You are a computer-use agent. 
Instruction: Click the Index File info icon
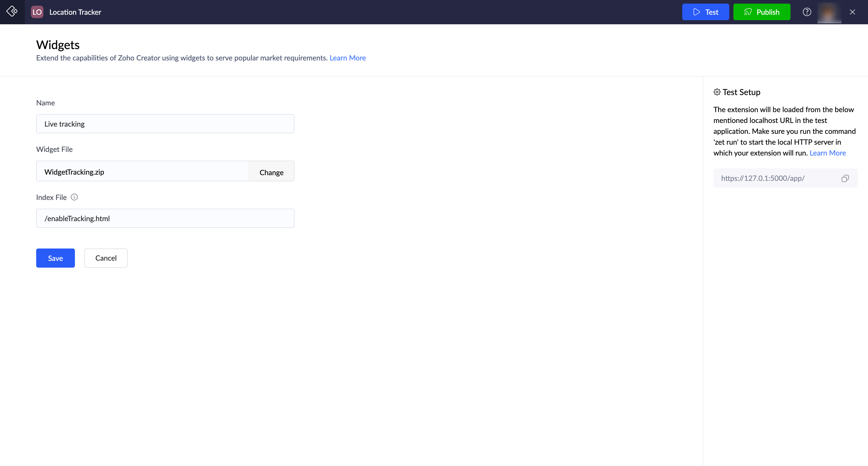coord(74,197)
